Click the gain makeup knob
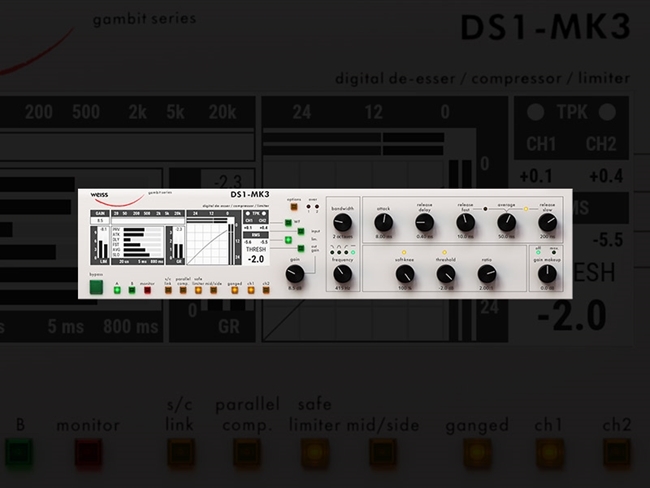This screenshot has height=488, width=650. [545, 272]
